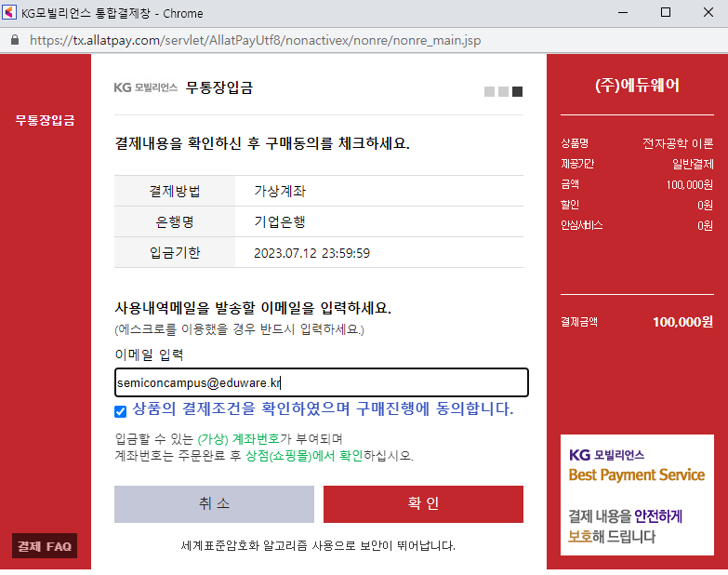Click the lock icon in address bar
728x575 pixels.
[x=15, y=40]
